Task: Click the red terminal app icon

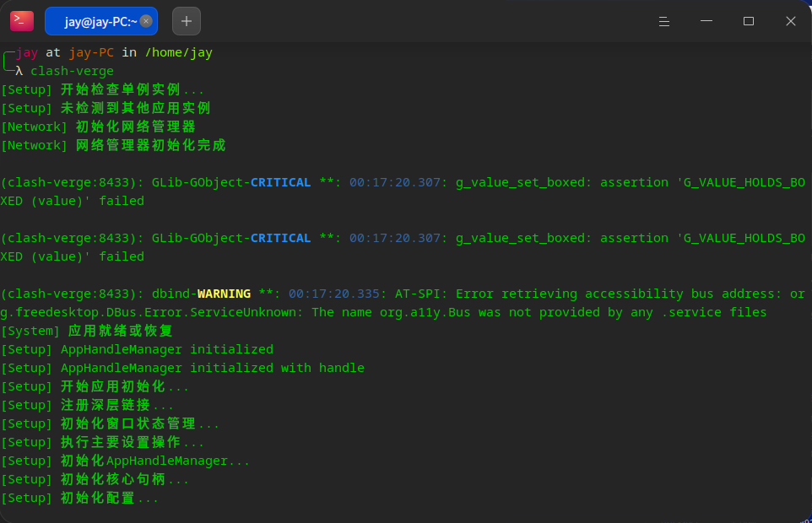Action: 22,21
